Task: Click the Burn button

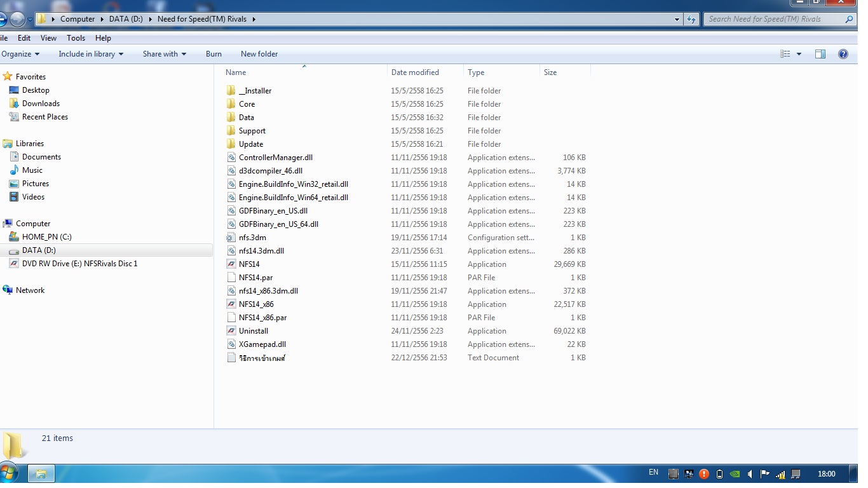Action: [214, 54]
